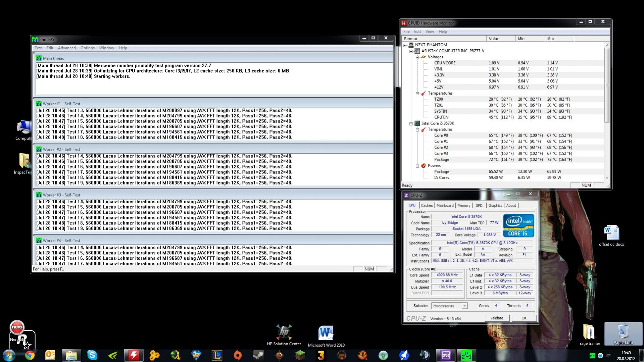Screen dimensions: 644x362
Task: Switch to the Mainboard tab in CPU-Z
Action: click(x=445, y=206)
